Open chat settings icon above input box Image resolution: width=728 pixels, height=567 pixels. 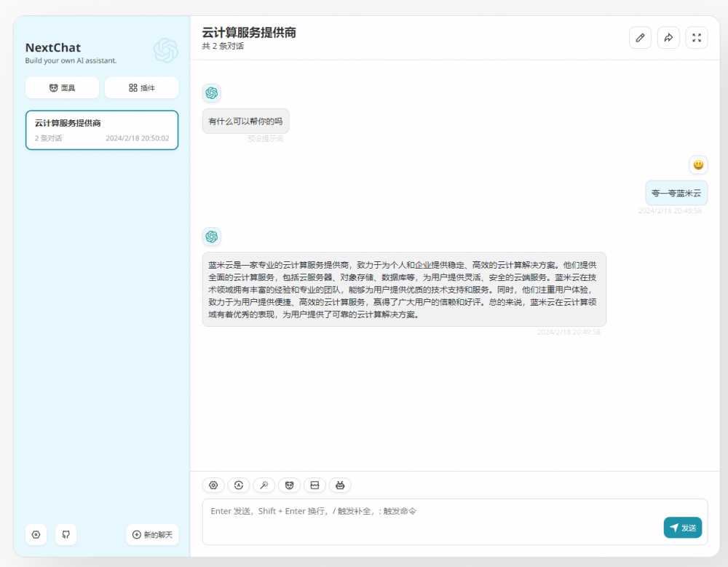pyautogui.click(x=213, y=485)
